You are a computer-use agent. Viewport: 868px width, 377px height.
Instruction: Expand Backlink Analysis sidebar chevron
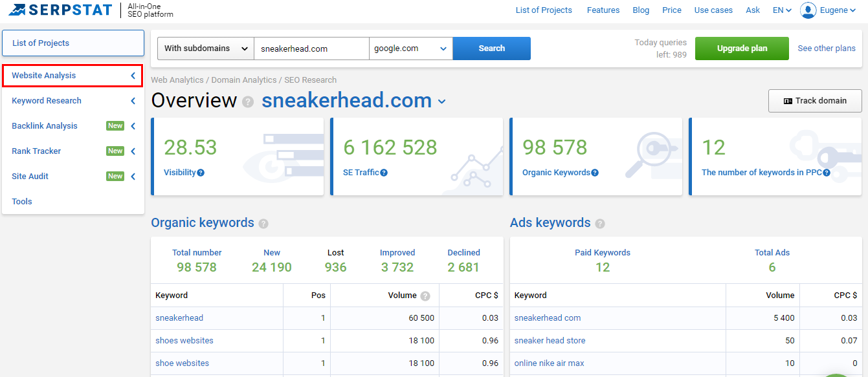point(133,126)
